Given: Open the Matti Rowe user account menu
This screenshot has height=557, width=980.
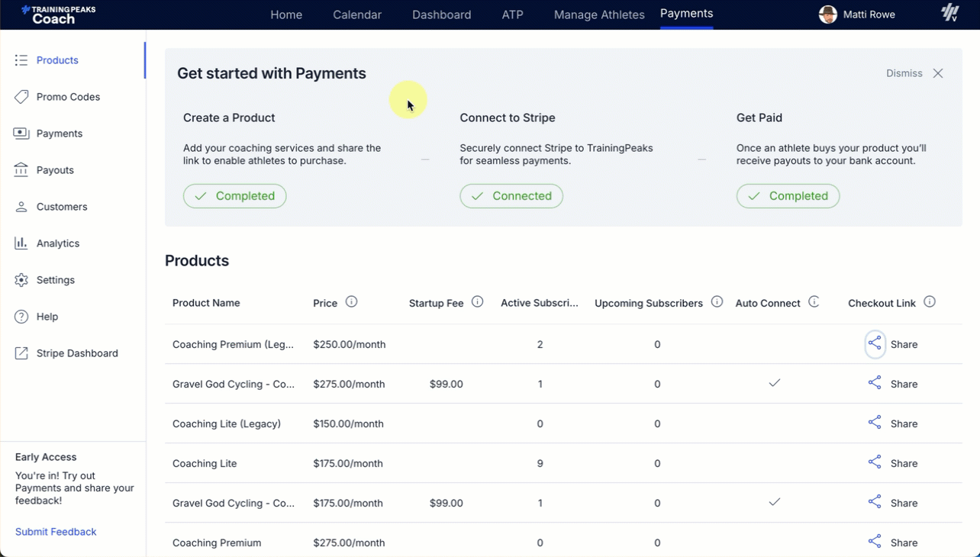Looking at the screenshot, I should (x=857, y=14).
